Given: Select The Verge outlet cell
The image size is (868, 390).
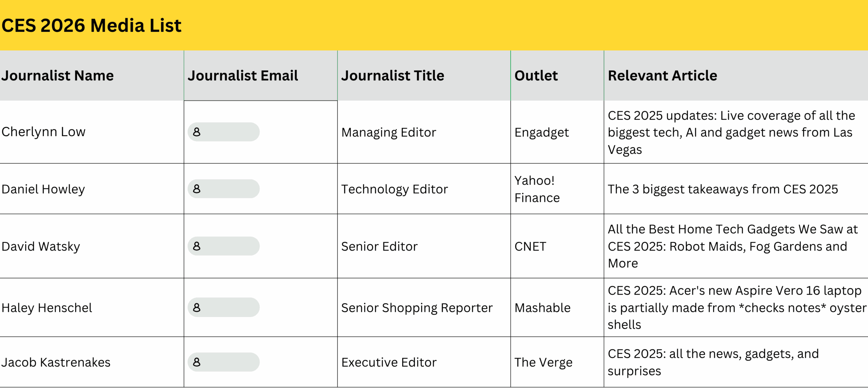Looking at the screenshot, I should 543,363.
